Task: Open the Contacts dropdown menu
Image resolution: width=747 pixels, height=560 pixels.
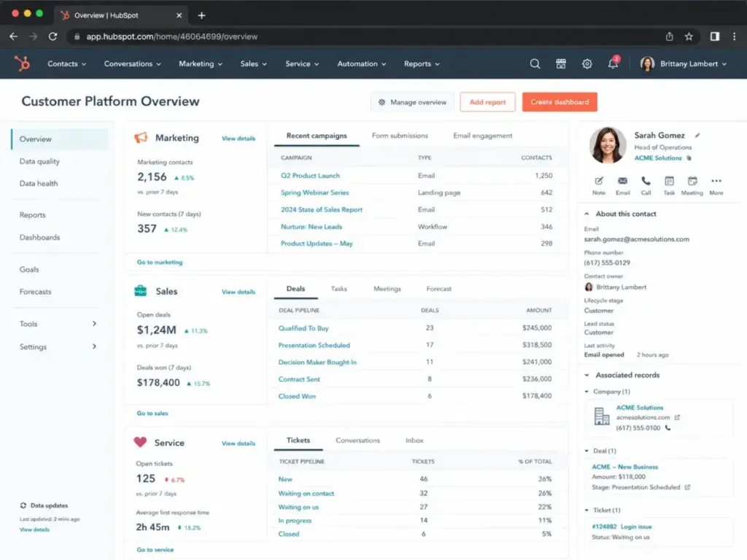Action: pos(66,64)
